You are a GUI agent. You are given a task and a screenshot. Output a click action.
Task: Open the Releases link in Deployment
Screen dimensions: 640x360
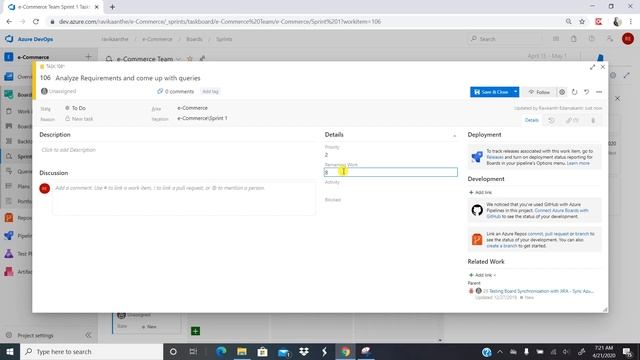(x=495, y=157)
